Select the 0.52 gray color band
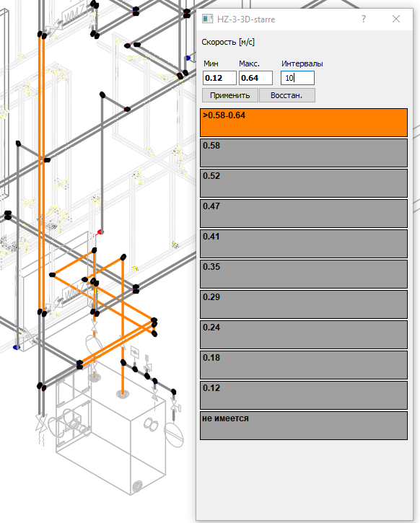Screen dimensions: 420x523 (304, 183)
